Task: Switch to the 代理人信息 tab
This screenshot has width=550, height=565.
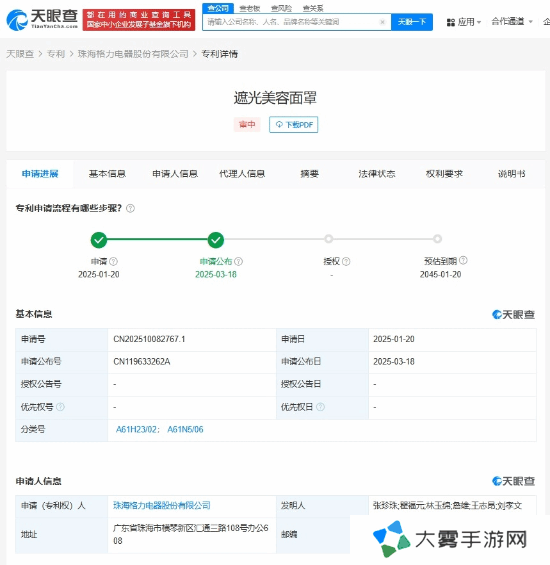Action: tap(242, 174)
